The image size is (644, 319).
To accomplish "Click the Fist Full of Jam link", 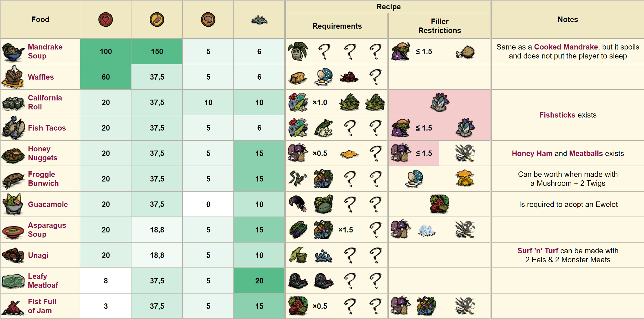I will (42, 306).
